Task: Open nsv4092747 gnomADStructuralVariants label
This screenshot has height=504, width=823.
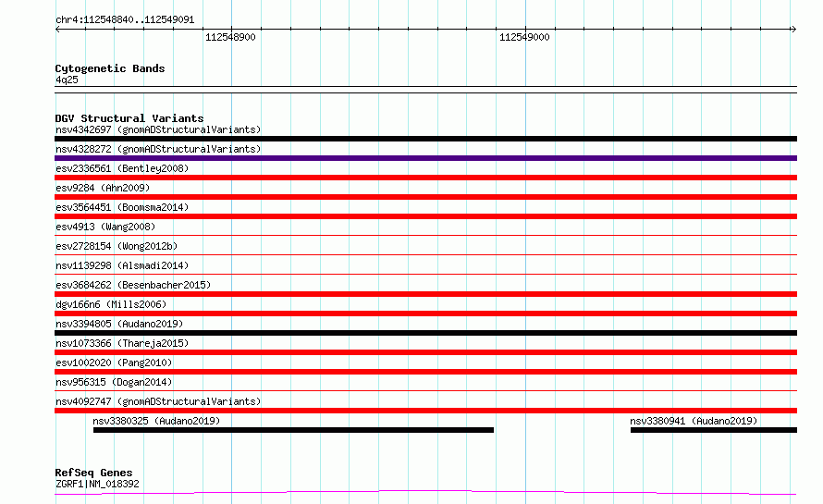Action: tap(158, 401)
